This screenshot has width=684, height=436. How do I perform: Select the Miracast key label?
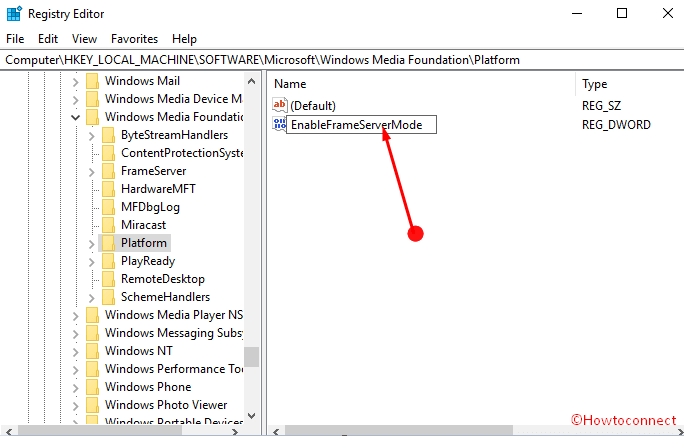(144, 225)
